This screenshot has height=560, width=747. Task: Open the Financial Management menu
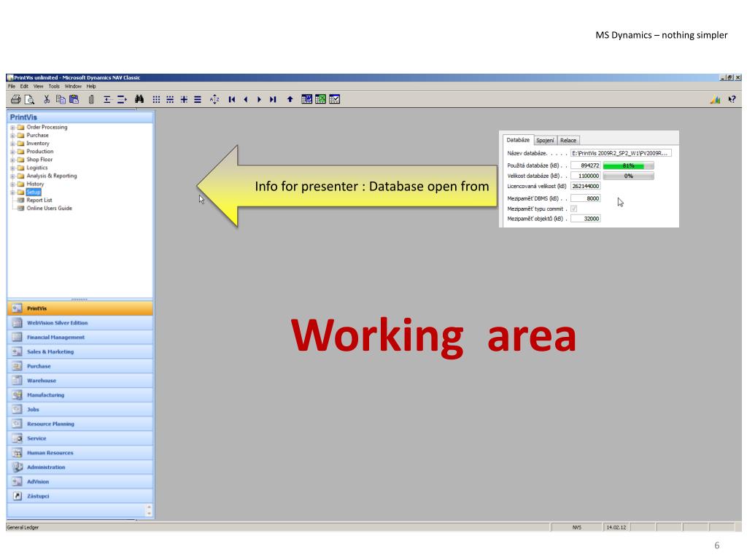click(80, 337)
